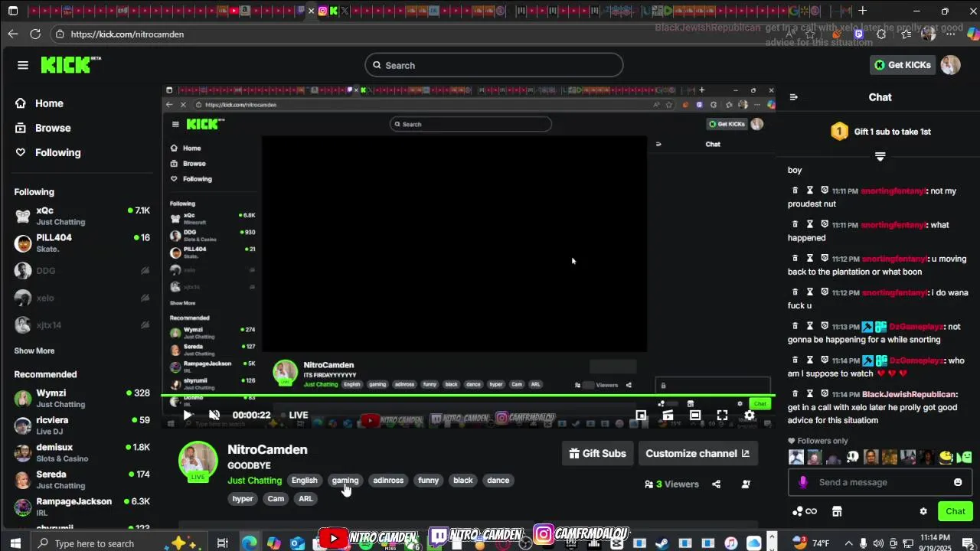This screenshot has width=980, height=551.
Task: Collapse the chat panel
Action: click(x=794, y=97)
